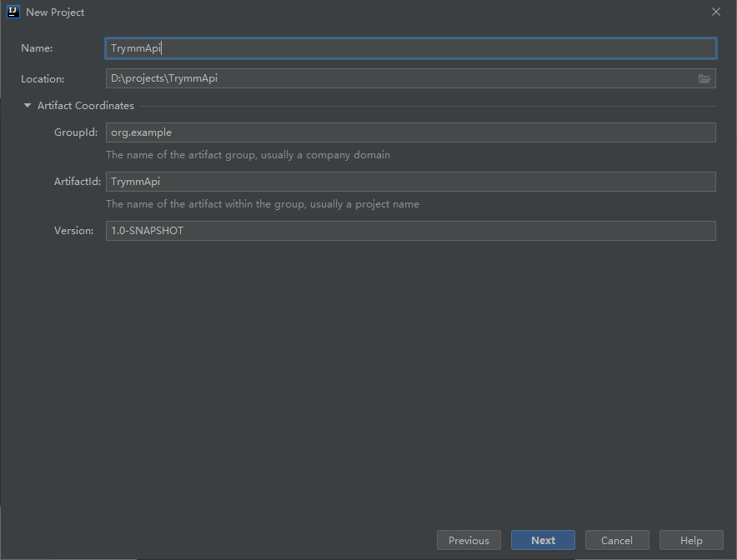Open folder browser for project Location
The width and height of the screenshot is (737, 560).
[704, 78]
